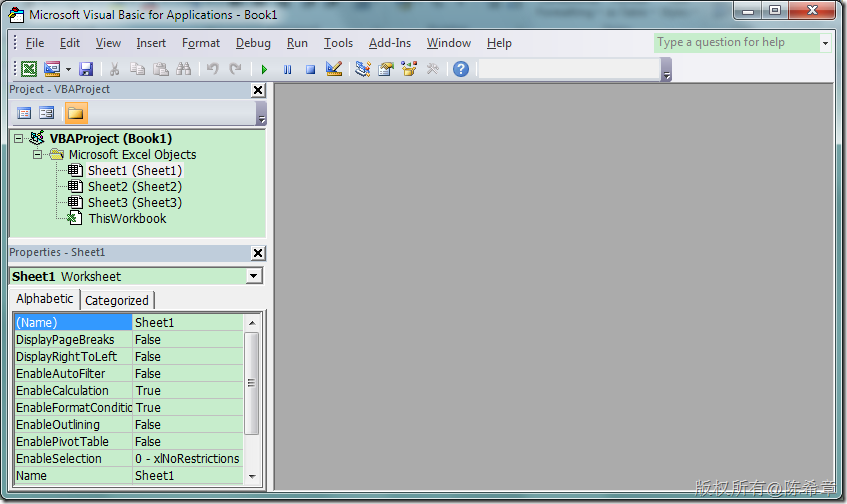
Task: Select Sheet3 (Sheet3) in project tree
Action: tap(135, 203)
